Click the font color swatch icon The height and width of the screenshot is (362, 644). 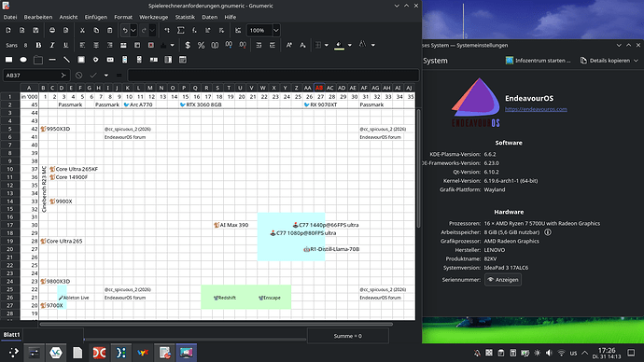362,45
